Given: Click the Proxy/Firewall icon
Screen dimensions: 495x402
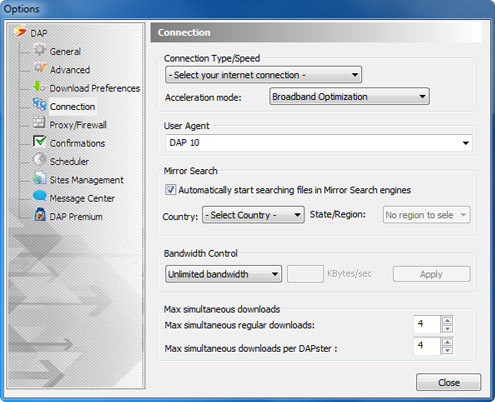Looking at the screenshot, I should click(x=39, y=122).
